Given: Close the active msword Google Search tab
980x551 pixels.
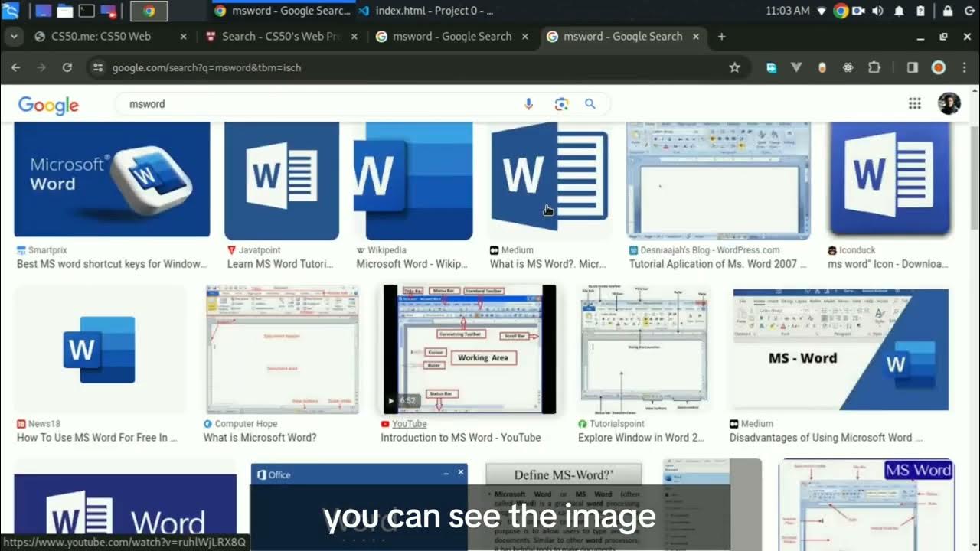Looking at the screenshot, I should click(x=696, y=36).
